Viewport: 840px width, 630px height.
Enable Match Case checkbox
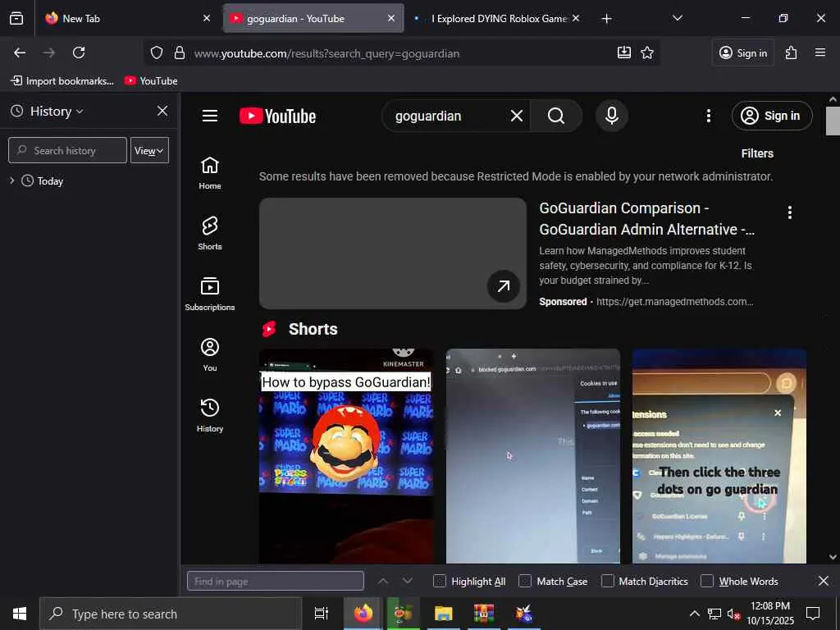point(525,582)
